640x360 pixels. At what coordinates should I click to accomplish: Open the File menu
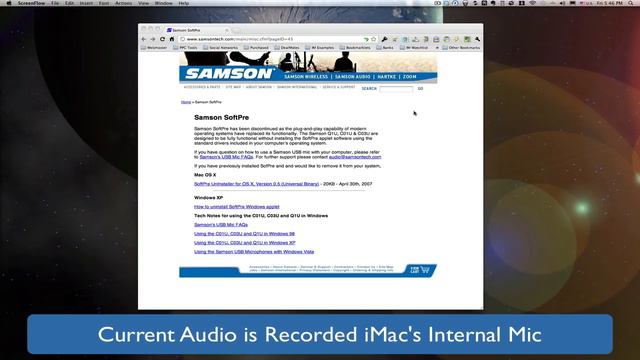tap(55, 3)
